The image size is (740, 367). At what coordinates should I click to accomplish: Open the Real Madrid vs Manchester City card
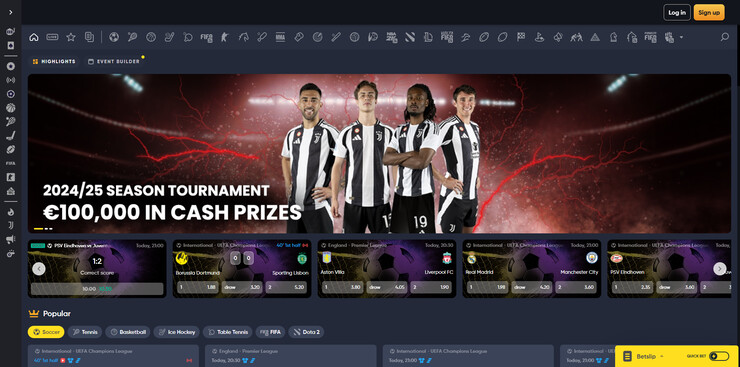click(x=531, y=269)
